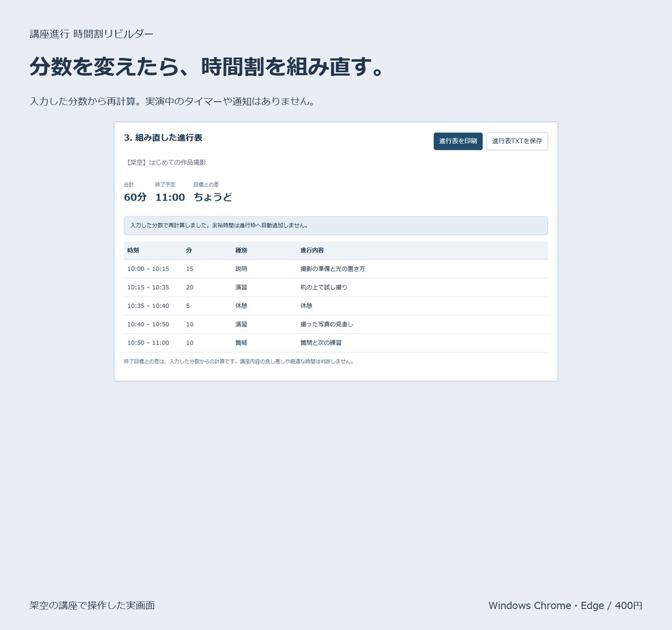Select the 3. 組み直した進行表 heading
672x630 pixels.
point(163,138)
